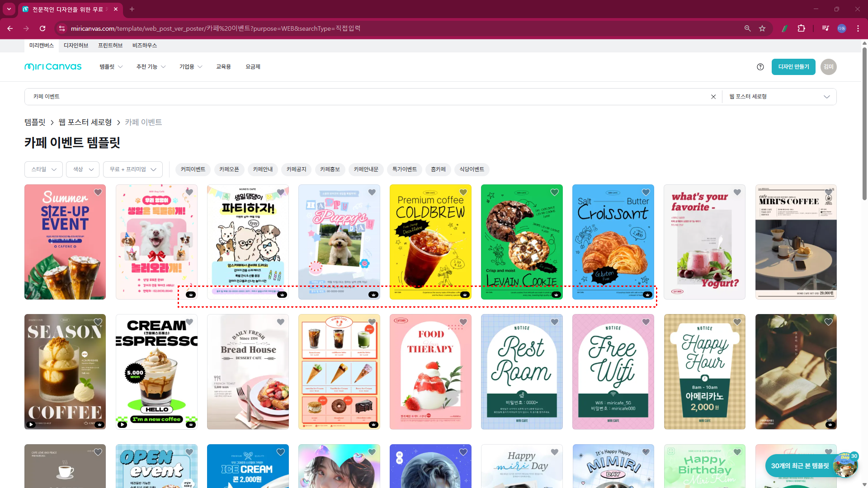Open the 30개의 최근 본 템플릿 floating button

coord(811,465)
